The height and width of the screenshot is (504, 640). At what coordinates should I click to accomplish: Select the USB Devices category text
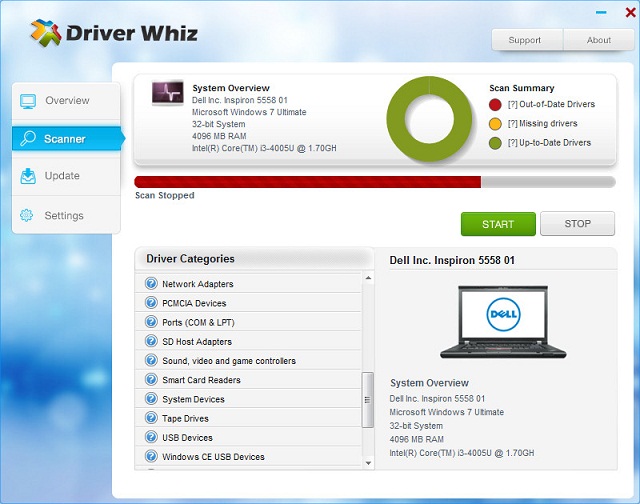tap(187, 437)
